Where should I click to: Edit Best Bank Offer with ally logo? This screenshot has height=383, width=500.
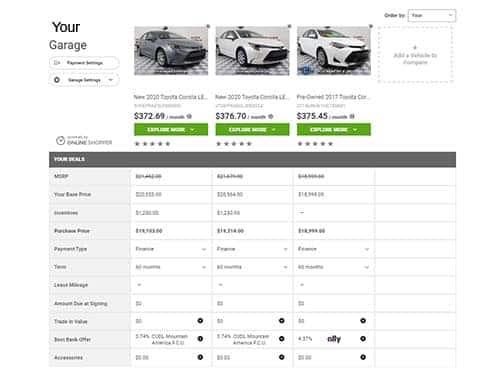(363, 339)
